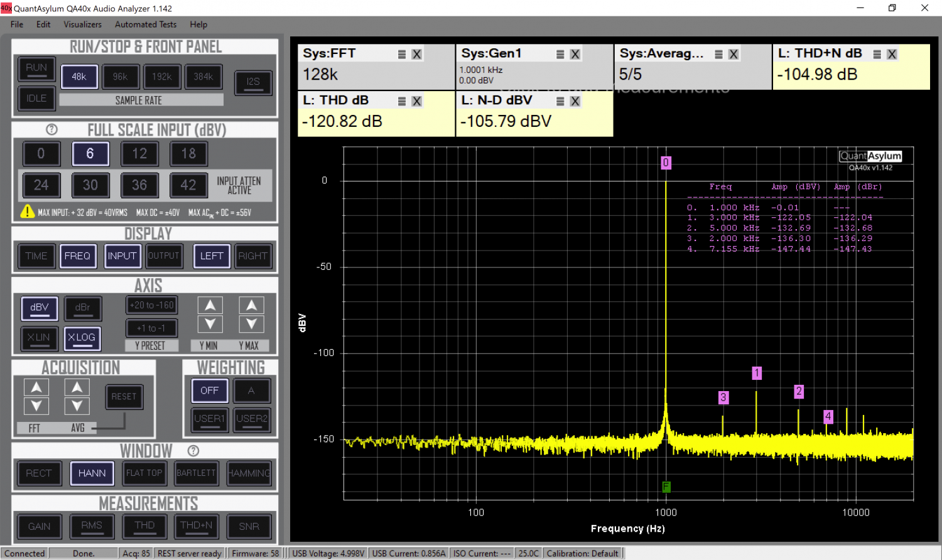
Task: Select the X LIN axis scale
Action: [39, 338]
